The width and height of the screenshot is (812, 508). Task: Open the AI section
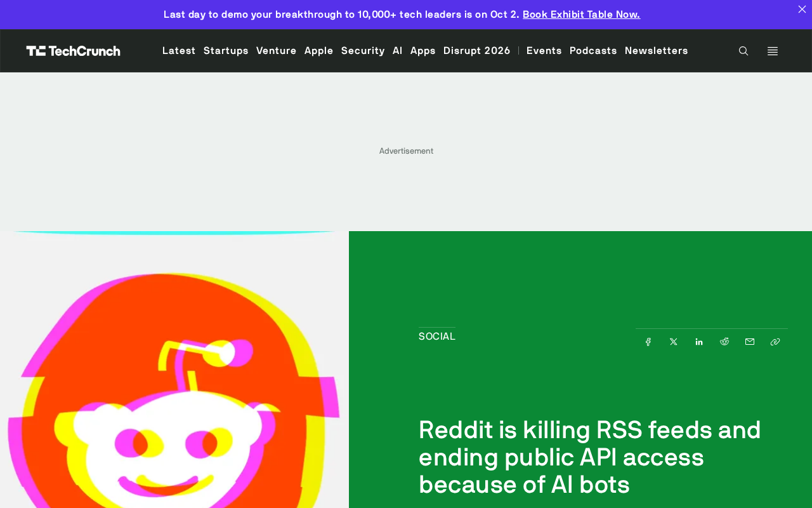pyautogui.click(x=398, y=51)
